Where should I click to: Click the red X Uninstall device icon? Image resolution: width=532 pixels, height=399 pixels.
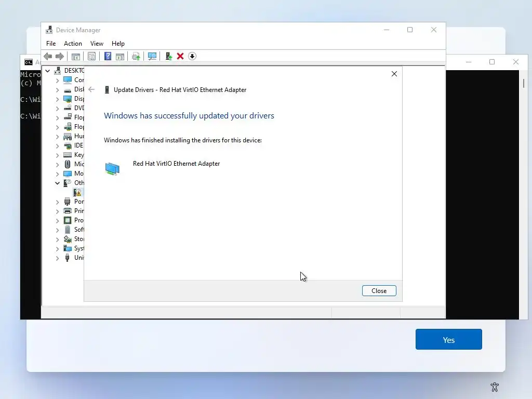[x=180, y=56]
